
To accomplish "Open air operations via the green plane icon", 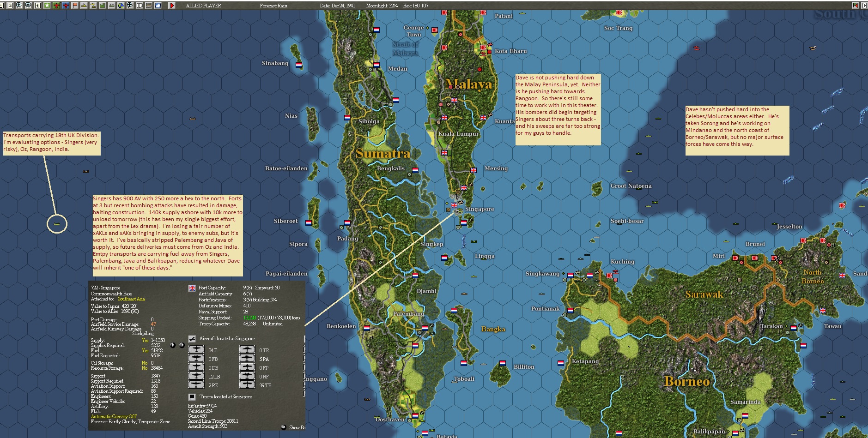I will [56, 5].
